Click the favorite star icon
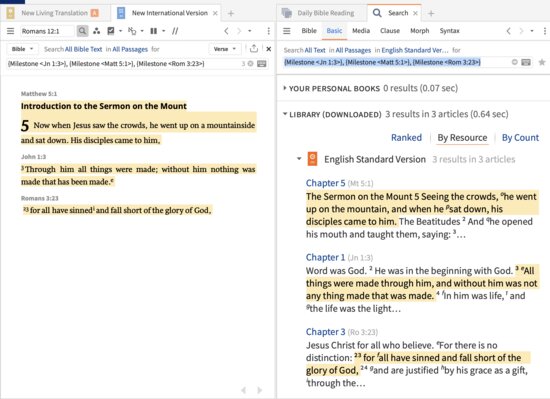The width and height of the screenshot is (550, 399). 542,62
